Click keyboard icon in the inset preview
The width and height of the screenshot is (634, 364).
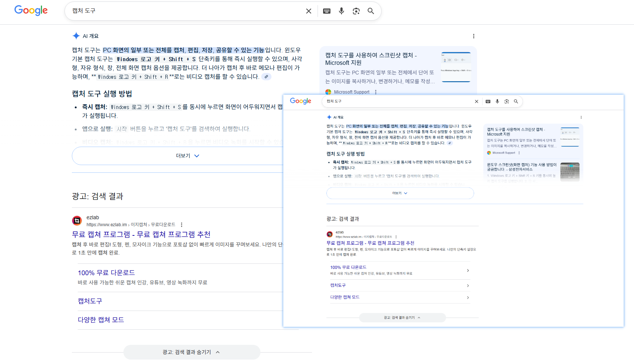tap(488, 101)
